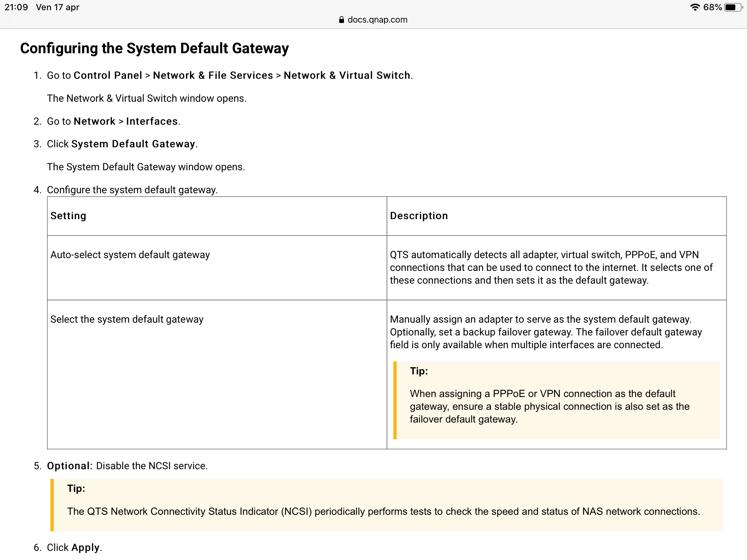Screen dimensions: 747x560
Task: Tap the Network & Virtual Switch text
Action: click(347, 75)
